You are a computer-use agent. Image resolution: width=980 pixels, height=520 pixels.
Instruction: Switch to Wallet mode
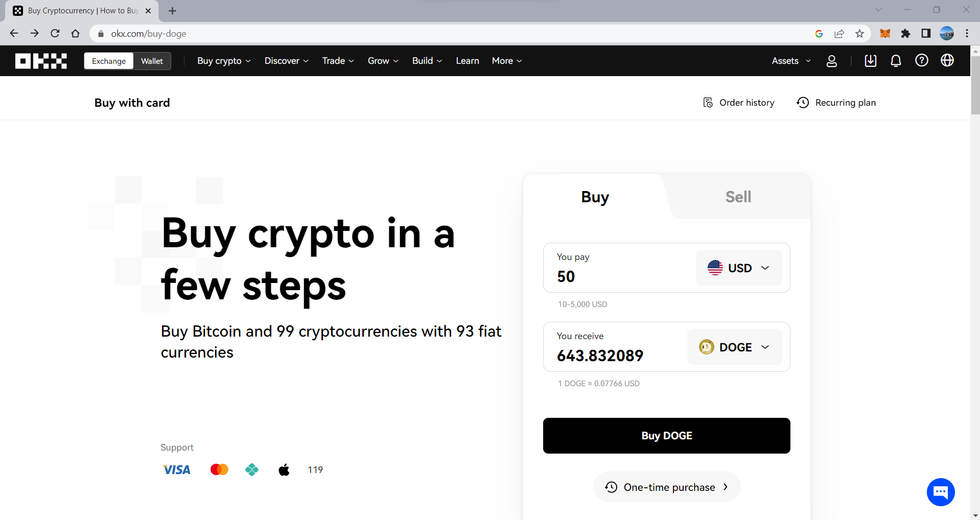pyautogui.click(x=152, y=61)
